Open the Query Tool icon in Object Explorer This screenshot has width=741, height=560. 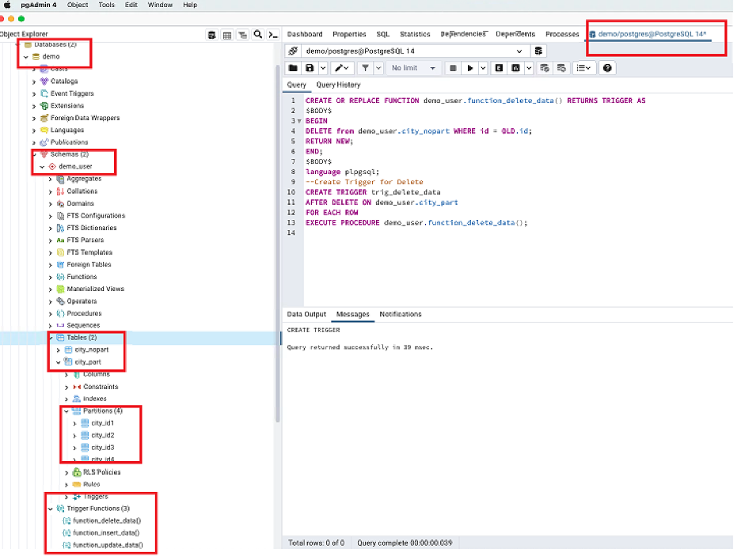tap(211, 35)
